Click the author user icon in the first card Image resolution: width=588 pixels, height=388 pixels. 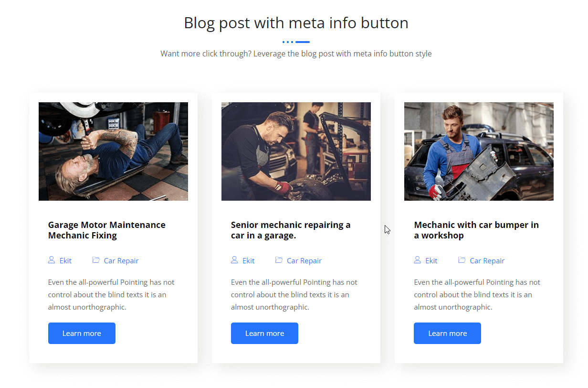[x=52, y=260]
